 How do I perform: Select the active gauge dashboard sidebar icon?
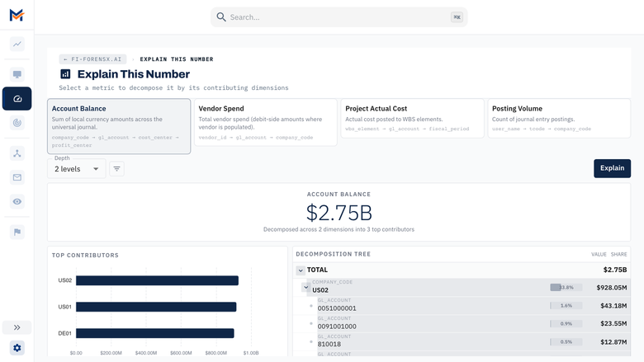(17, 99)
